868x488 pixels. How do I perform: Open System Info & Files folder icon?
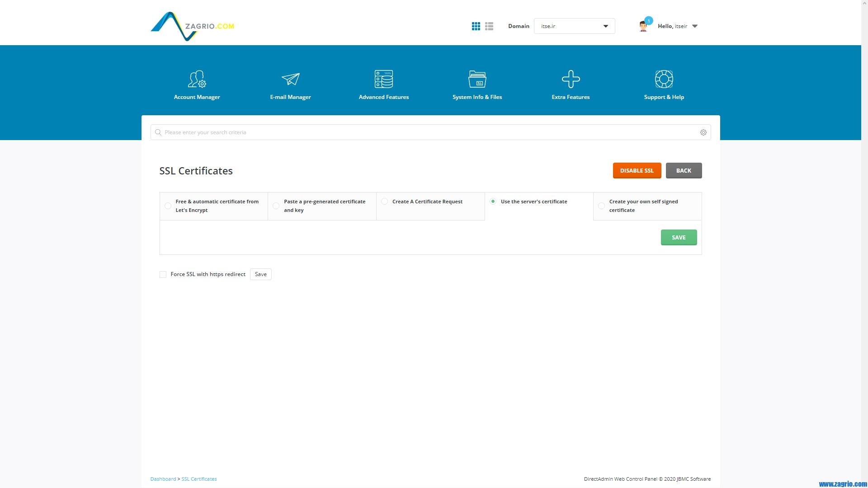(x=477, y=80)
